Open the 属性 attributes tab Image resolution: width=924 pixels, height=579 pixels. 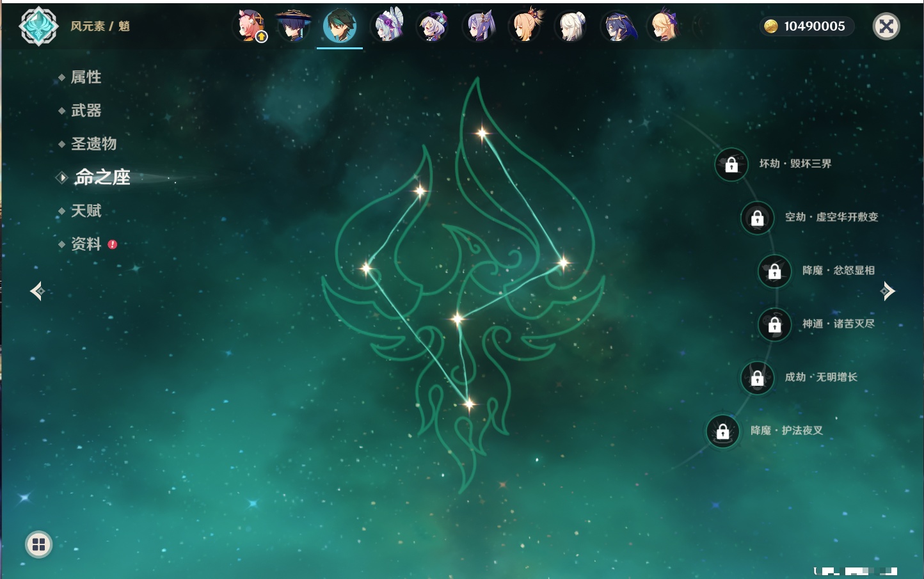[86, 77]
